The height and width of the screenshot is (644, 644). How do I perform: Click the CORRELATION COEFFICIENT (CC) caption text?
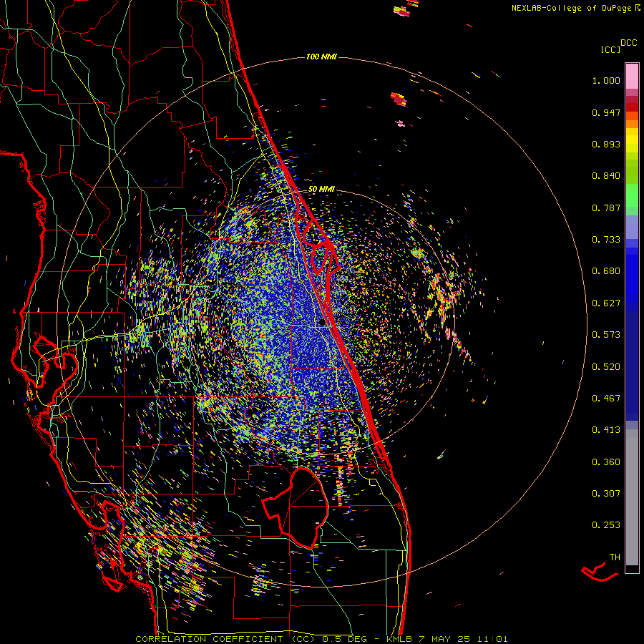pos(225,639)
